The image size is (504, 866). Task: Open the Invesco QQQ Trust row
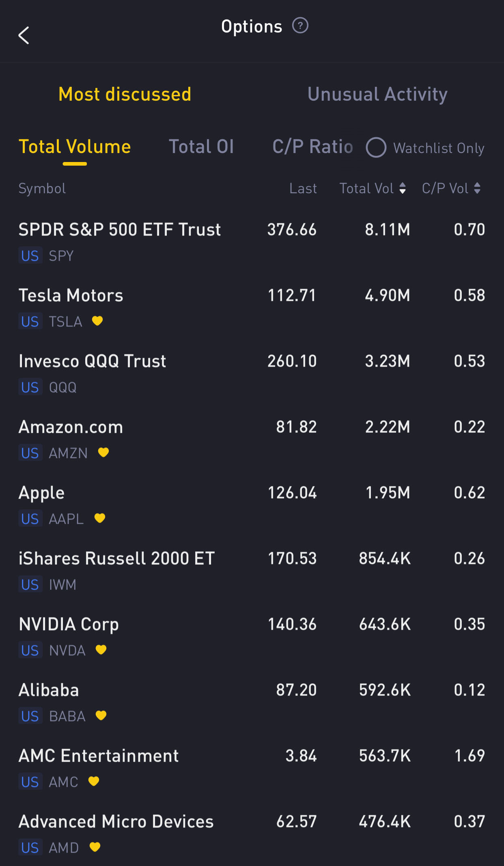pyautogui.click(x=252, y=374)
